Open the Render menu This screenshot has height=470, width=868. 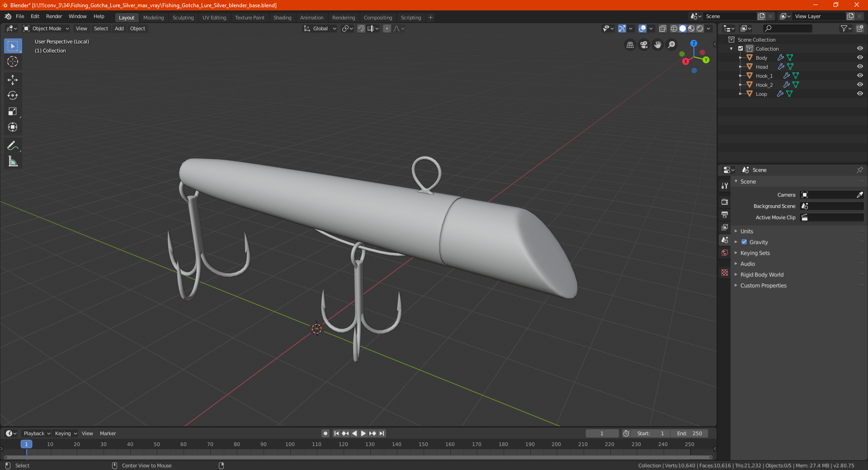(54, 16)
